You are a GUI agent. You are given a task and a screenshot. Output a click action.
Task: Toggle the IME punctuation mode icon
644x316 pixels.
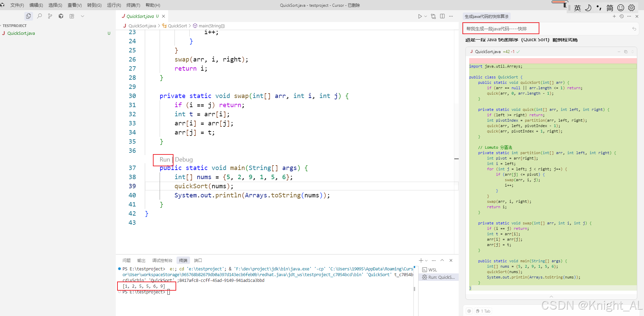click(x=599, y=8)
